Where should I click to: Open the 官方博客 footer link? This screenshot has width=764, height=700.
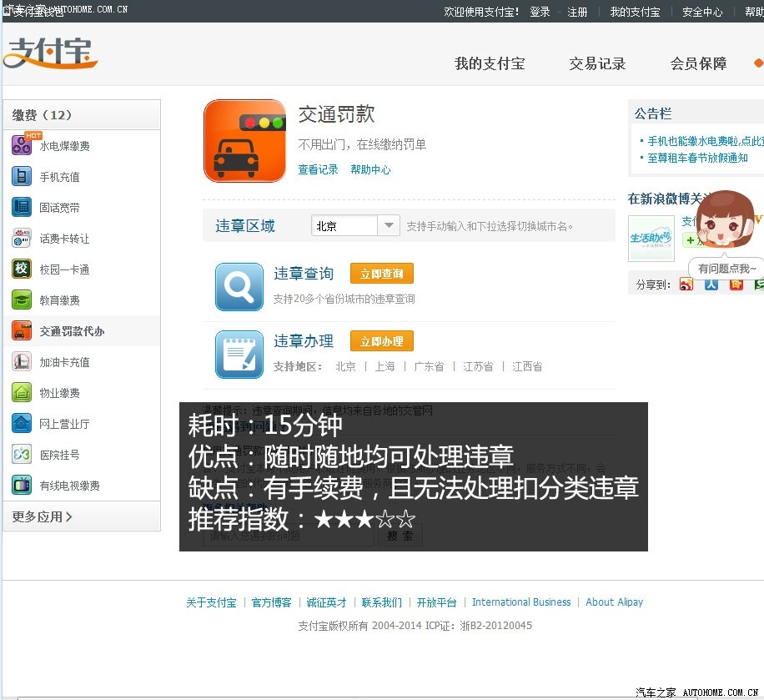(x=271, y=602)
